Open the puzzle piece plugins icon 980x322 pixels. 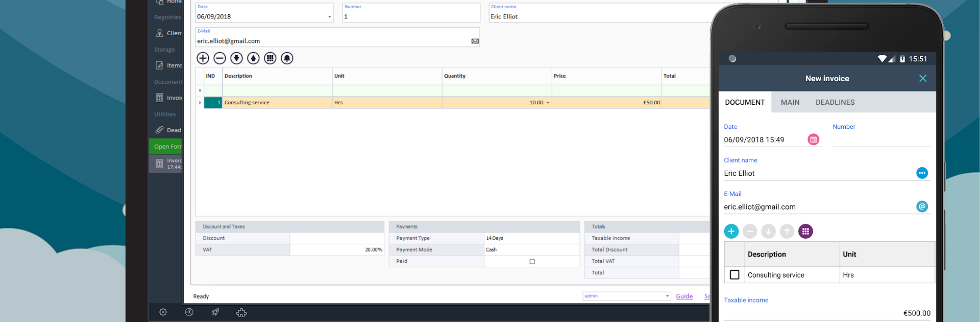(x=241, y=312)
